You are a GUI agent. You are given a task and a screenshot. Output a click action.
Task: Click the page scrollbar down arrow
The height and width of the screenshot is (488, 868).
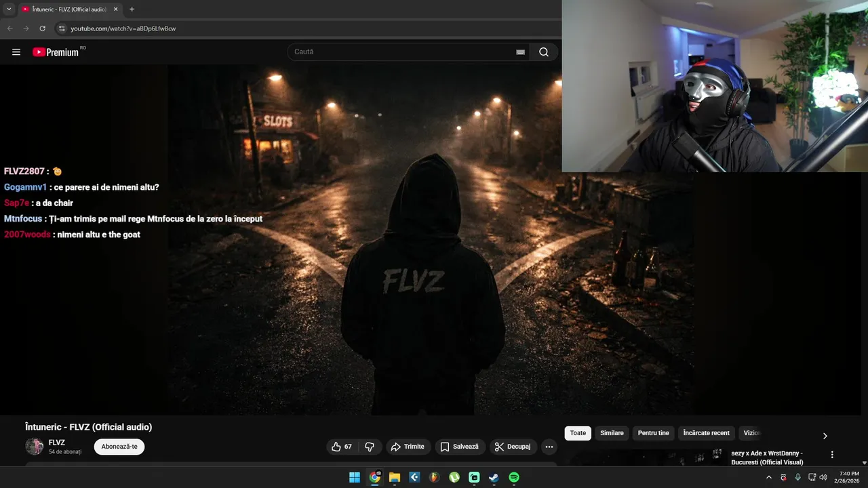864,463
